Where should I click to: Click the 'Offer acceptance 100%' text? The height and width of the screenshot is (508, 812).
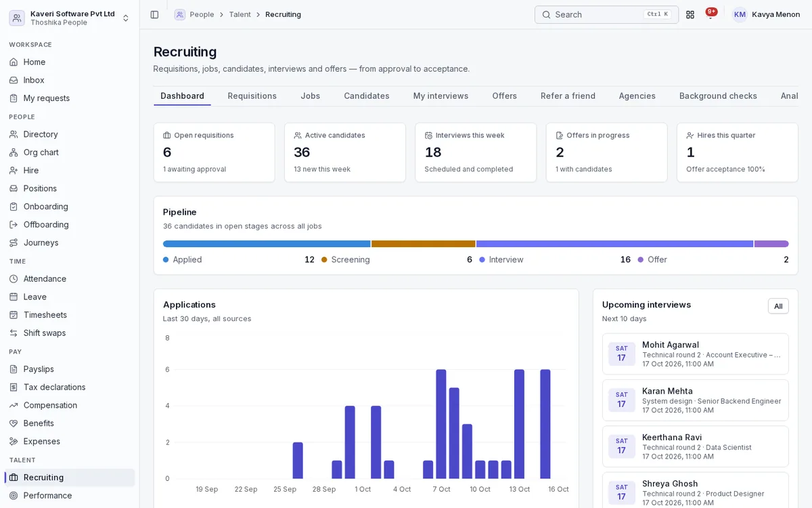tap(725, 169)
